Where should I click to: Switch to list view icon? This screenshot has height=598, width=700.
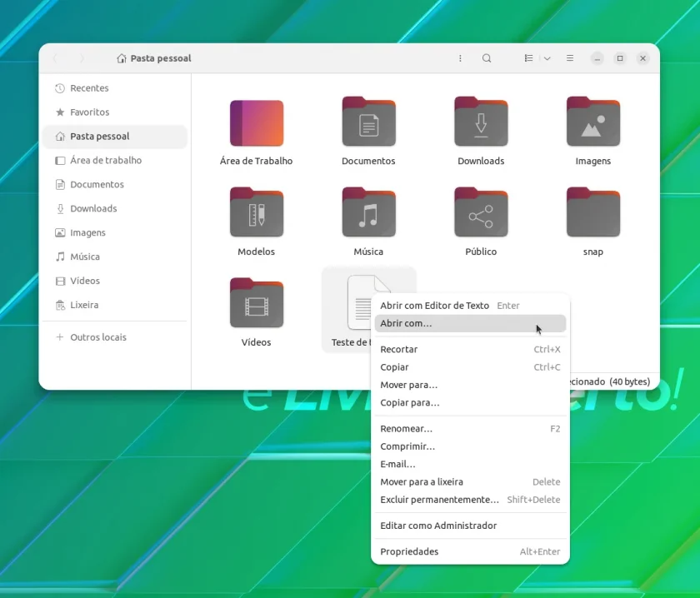528,58
